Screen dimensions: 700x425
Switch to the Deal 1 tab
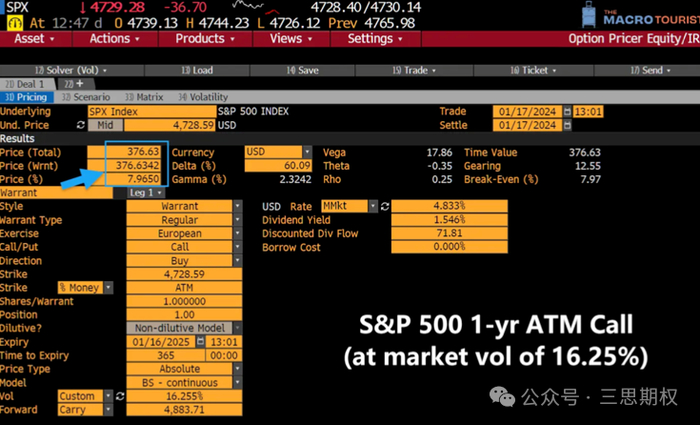click(27, 84)
